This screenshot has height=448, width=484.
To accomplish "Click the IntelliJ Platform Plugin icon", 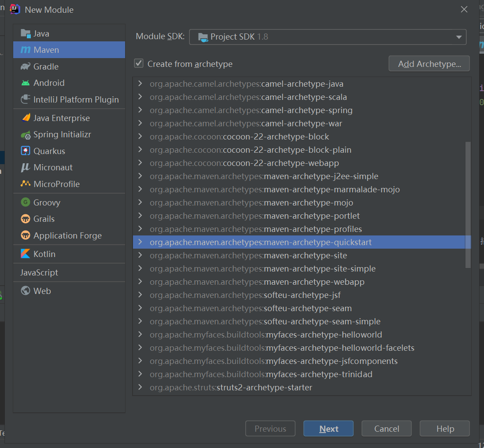I will click(x=25, y=99).
